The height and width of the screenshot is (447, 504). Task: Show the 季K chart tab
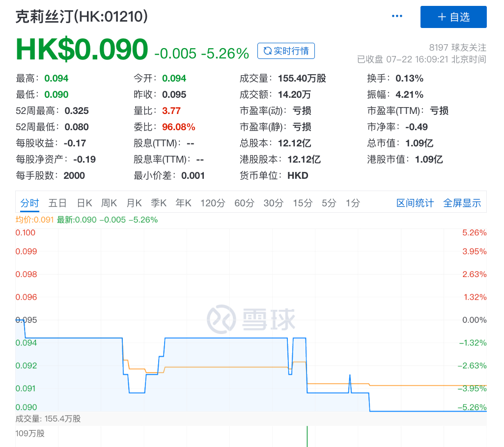(x=159, y=203)
